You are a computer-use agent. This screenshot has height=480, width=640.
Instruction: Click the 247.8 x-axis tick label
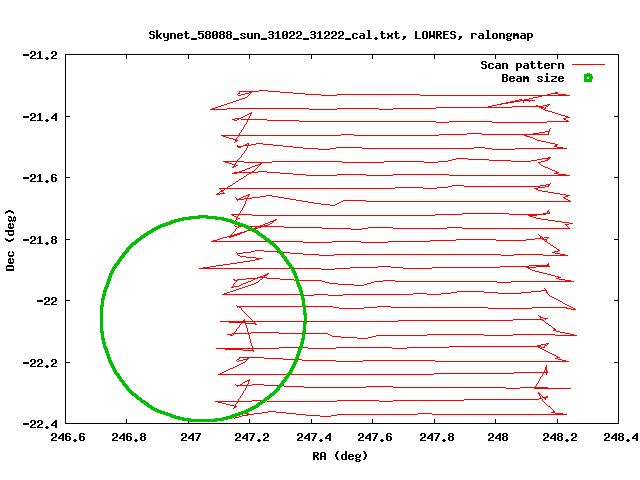point(436,437)
